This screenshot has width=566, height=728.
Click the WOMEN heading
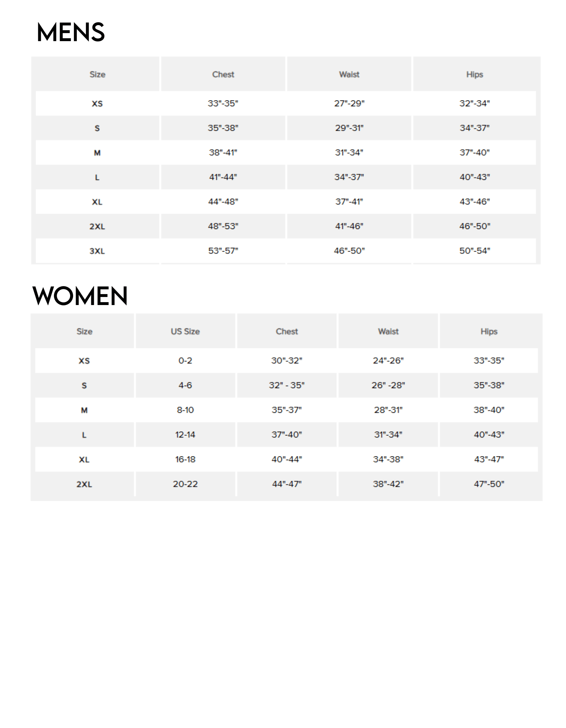pos(80,296)
